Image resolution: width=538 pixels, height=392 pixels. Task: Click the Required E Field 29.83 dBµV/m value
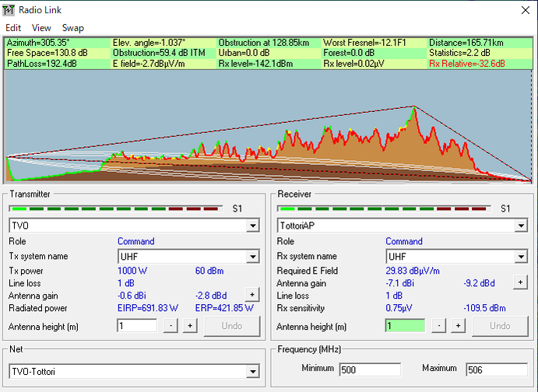(x=413, y=271)
